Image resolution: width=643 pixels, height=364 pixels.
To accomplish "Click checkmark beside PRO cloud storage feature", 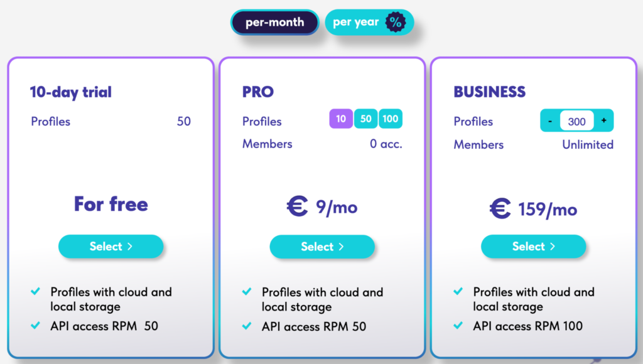I will 247,292.
